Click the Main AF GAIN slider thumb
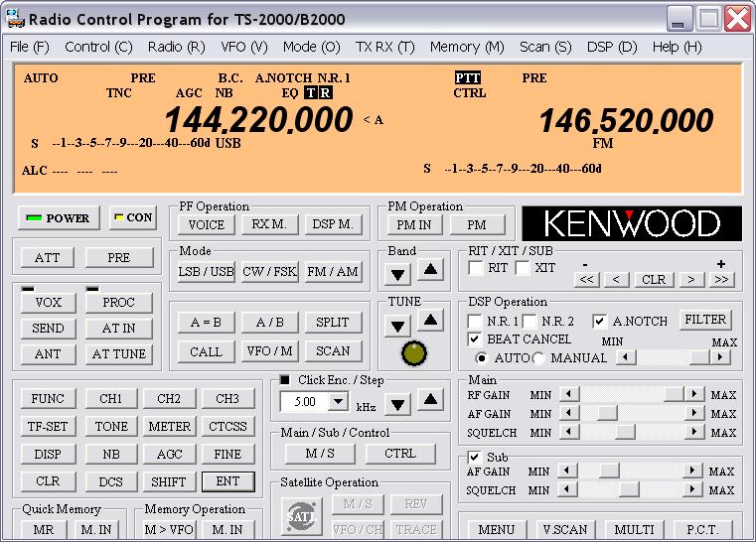This screenshot has width=756, height=542. (607, 413)
